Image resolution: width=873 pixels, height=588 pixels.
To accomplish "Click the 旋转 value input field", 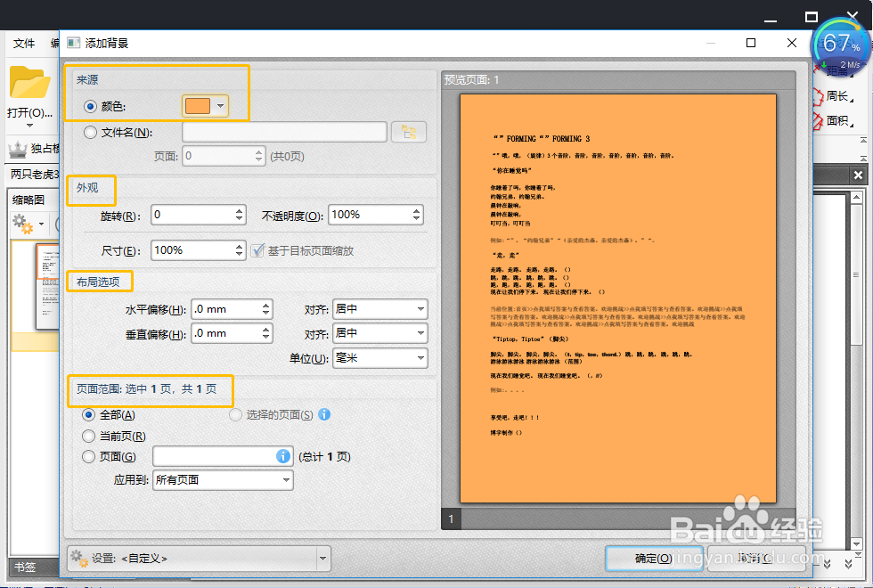I will coord(192,215).
